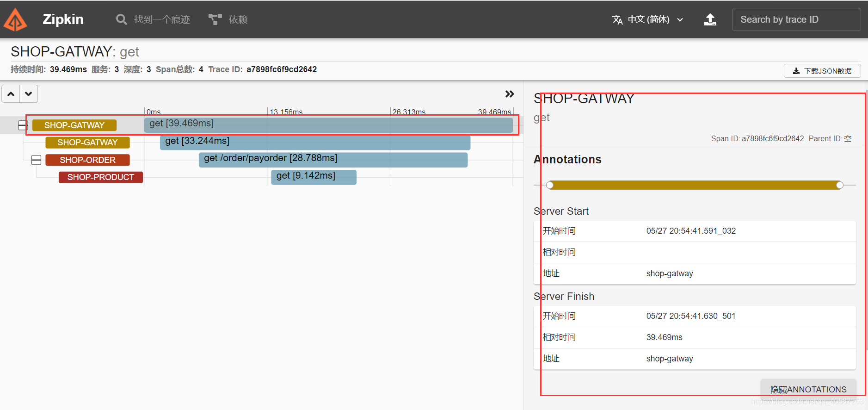Select previous span with up arrow
This screenshot has height=410, width=868.
point(11,94)
